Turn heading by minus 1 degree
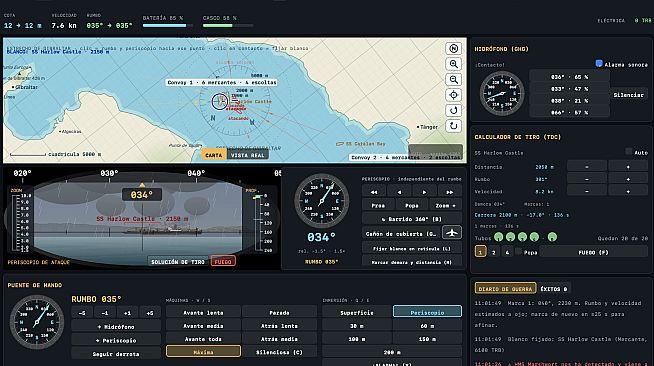The height and width of the screenshot is (366, 654). (x=105, y=313)
